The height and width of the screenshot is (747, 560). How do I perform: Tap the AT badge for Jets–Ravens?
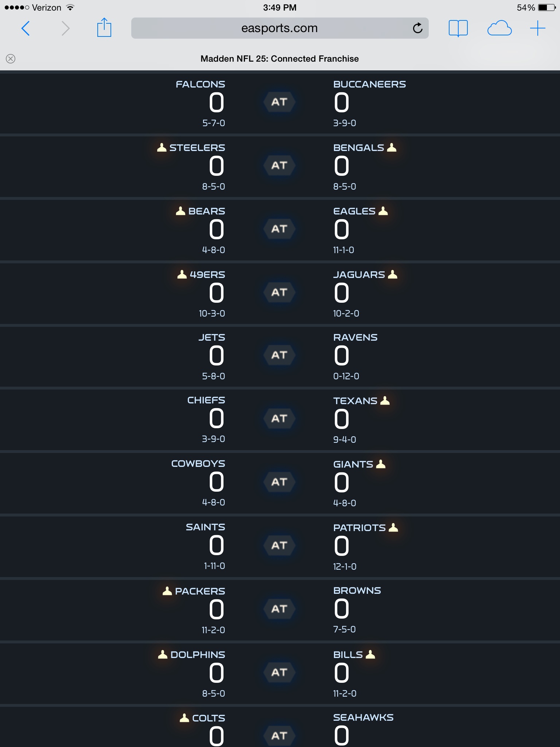point(279,355)
